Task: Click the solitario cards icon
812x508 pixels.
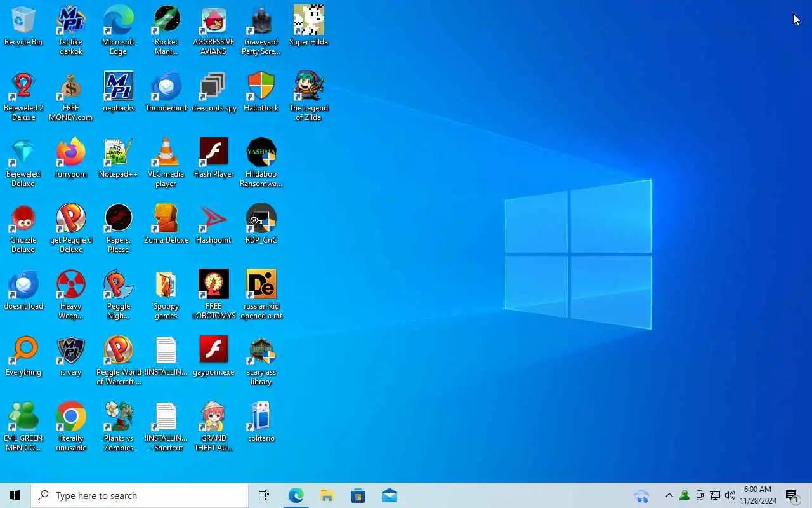Action: (261, 423)
